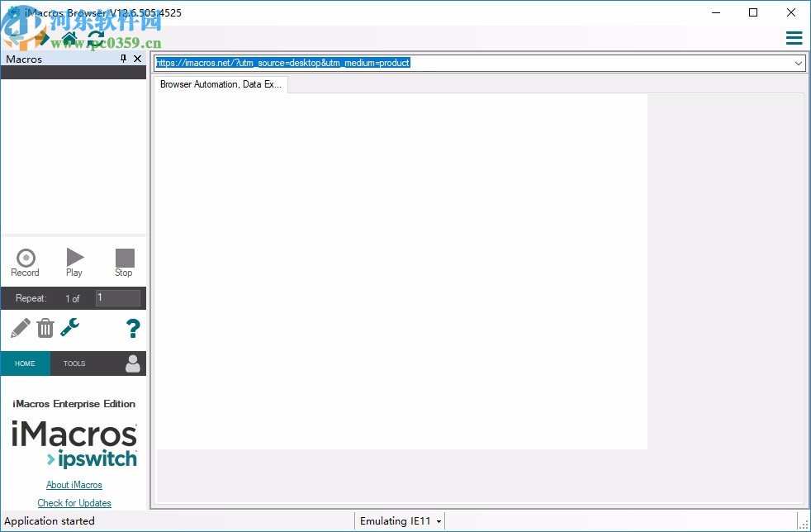This screenshot has height=532, width=811.
Task: Open the browser home page icon
Action: point(69,38)
